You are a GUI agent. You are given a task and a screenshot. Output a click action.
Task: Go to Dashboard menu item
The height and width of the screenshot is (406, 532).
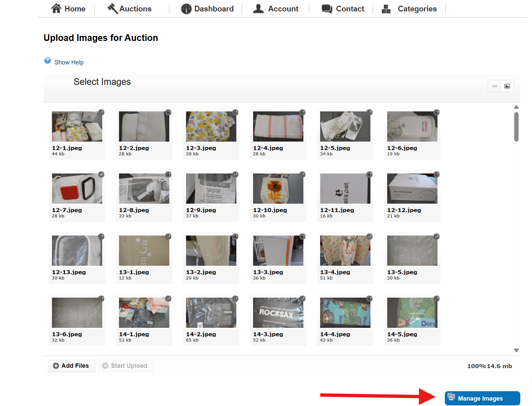214,9
